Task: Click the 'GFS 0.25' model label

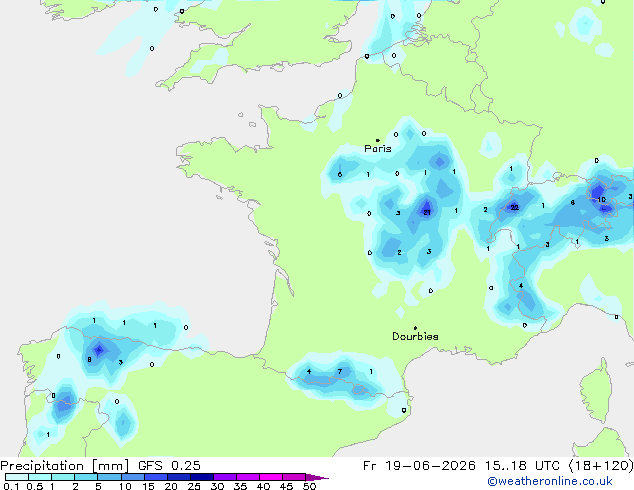Action: click(x=169, y=466)
